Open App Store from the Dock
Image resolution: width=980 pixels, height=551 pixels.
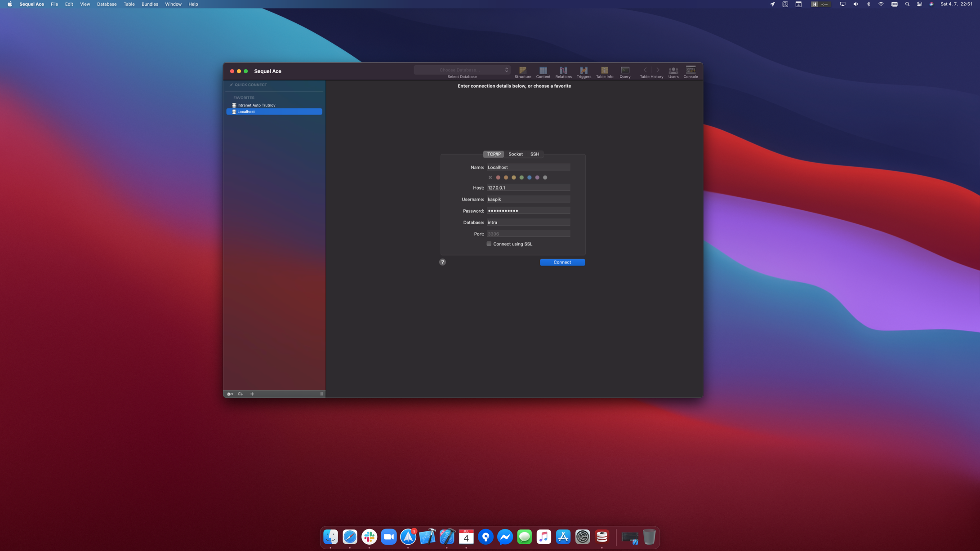[x=563, y=537]
